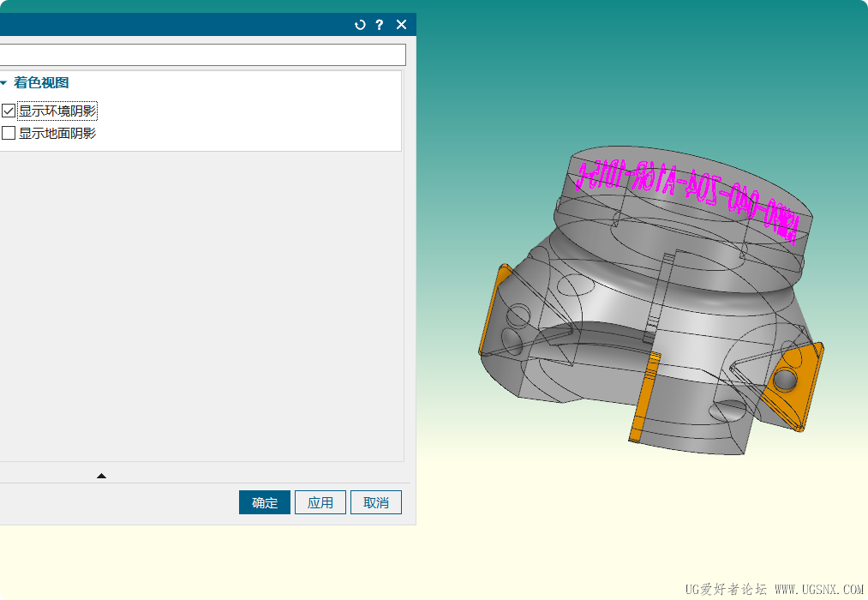Select the magenta engraved text on cutter
Viewport: 868px width, 600px height.
[x=685, y=190]
